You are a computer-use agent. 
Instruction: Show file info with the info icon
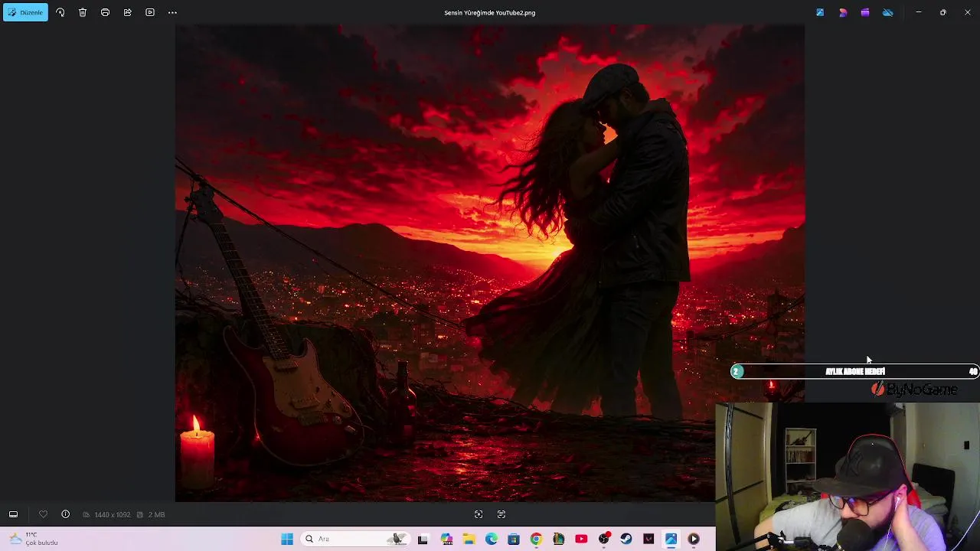coord(65,514)
